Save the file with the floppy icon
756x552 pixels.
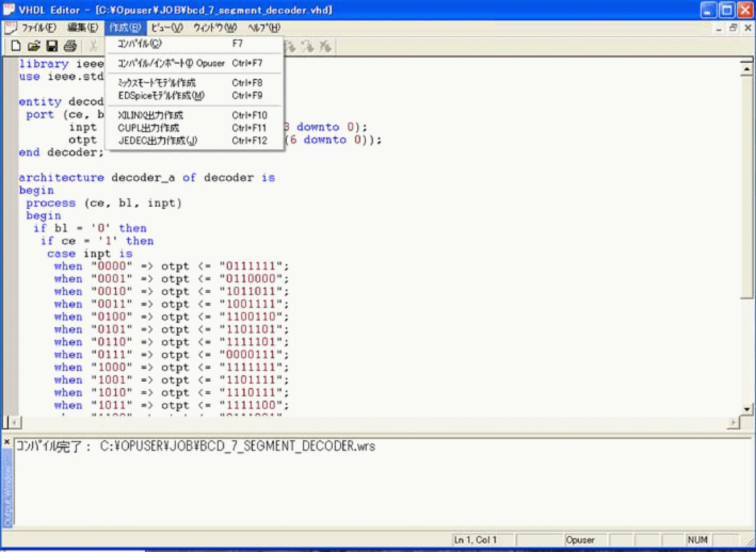tap(52, 46)
